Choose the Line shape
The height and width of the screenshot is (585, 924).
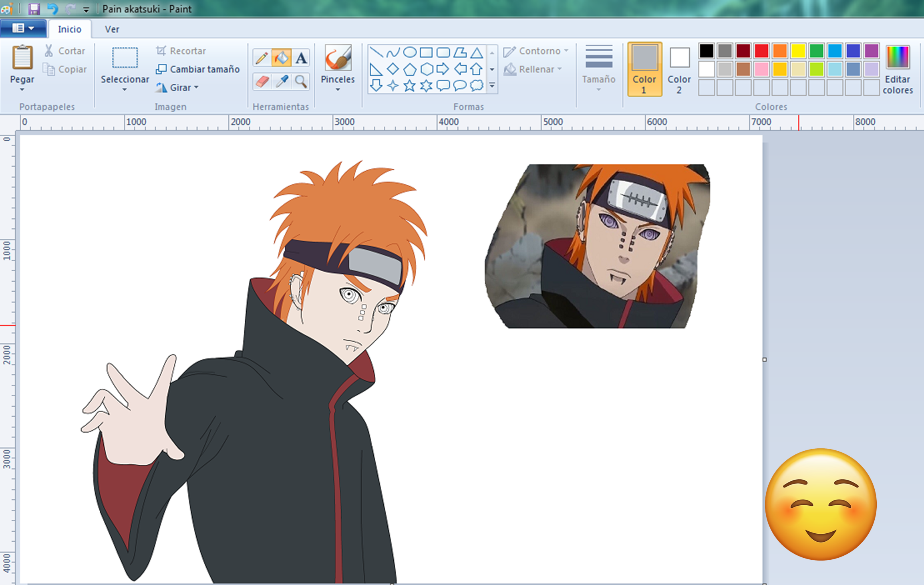coord(376,52)
